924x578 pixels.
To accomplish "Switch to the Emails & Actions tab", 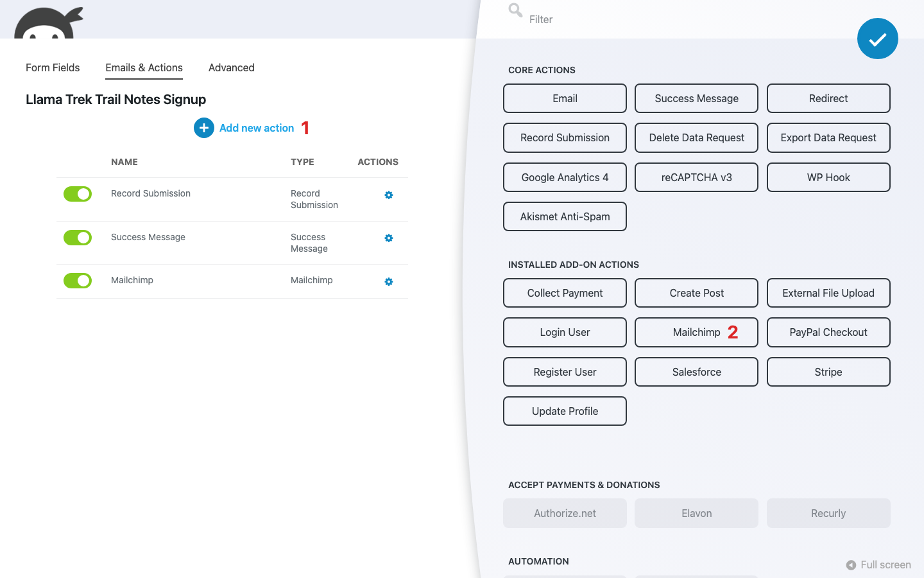I will point(144,67).
